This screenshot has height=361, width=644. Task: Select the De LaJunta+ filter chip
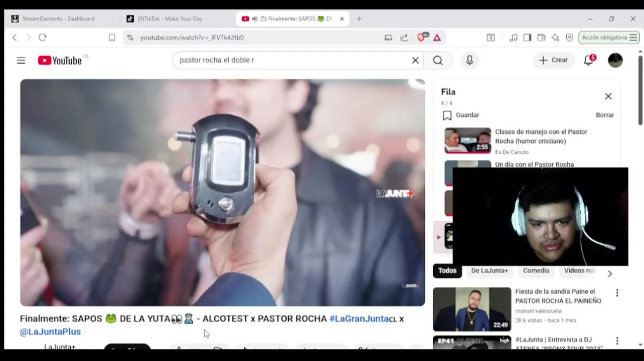[489, 271]
